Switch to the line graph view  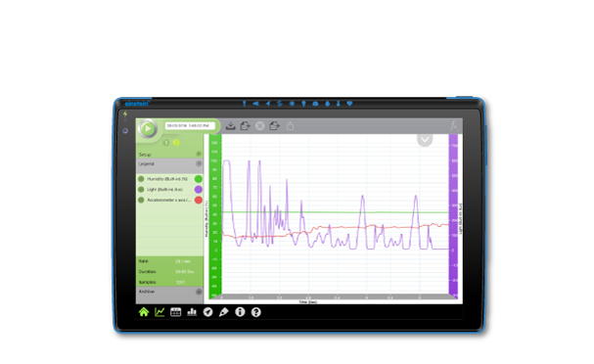[x=160, y=312]
